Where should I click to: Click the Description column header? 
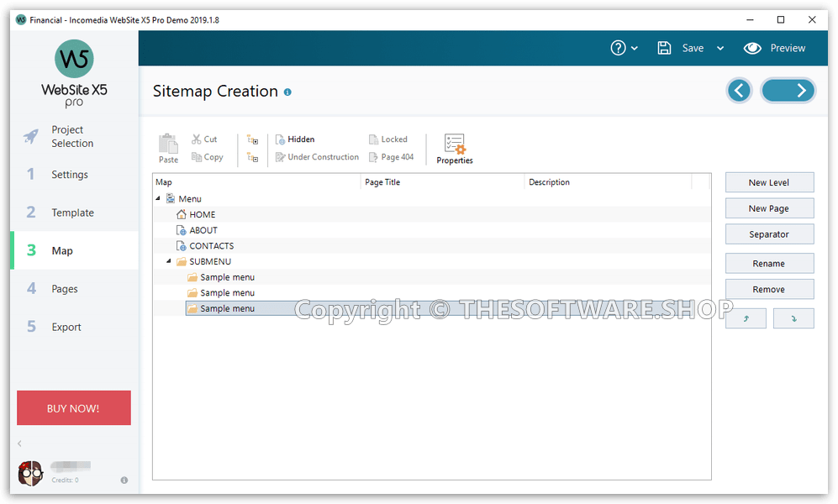click(608, 182)
